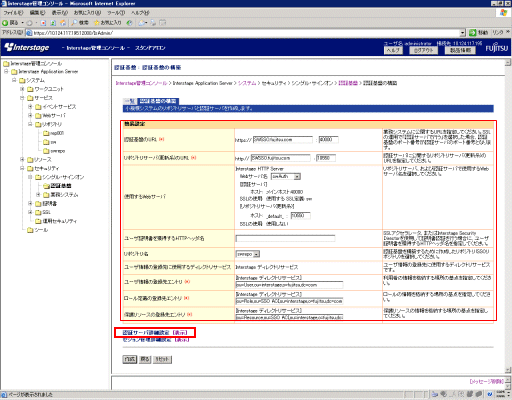This screenshot has width=512, height=400.
Task: Click the red Stop loading icon
Action: click(43, 23)
